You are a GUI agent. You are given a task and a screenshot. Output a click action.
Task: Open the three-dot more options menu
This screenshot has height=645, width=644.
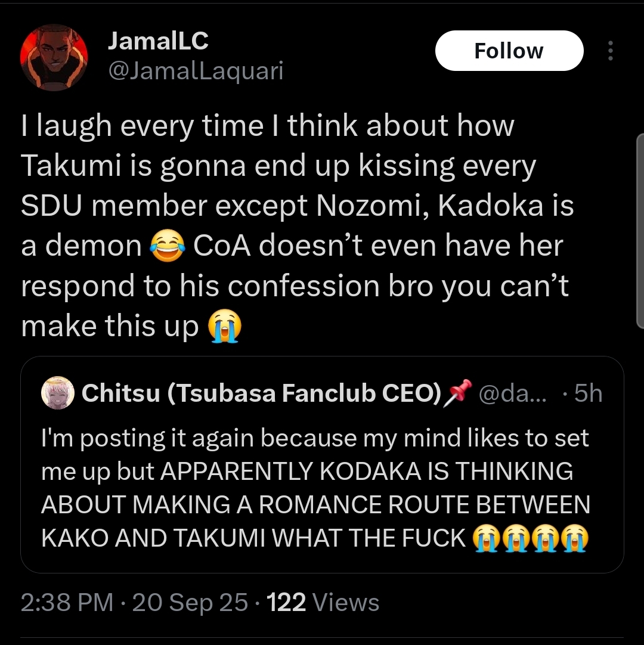pyautogui.click(x=610, y=51)
